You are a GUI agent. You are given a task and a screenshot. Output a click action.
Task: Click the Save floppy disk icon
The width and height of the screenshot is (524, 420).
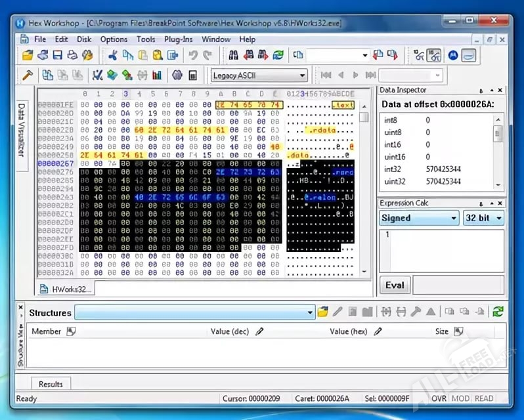pos(57,55)
